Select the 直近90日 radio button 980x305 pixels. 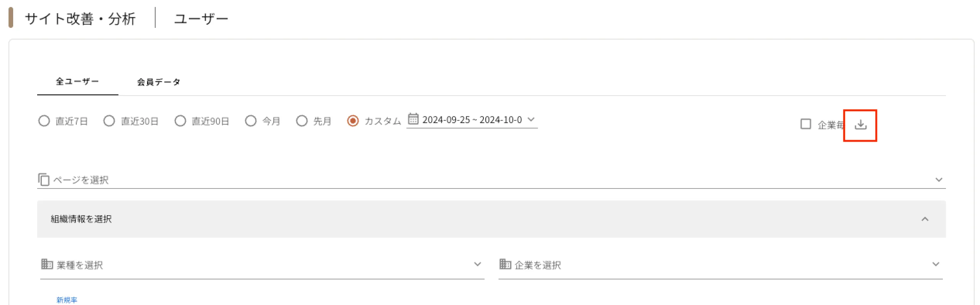coord(180,121)
